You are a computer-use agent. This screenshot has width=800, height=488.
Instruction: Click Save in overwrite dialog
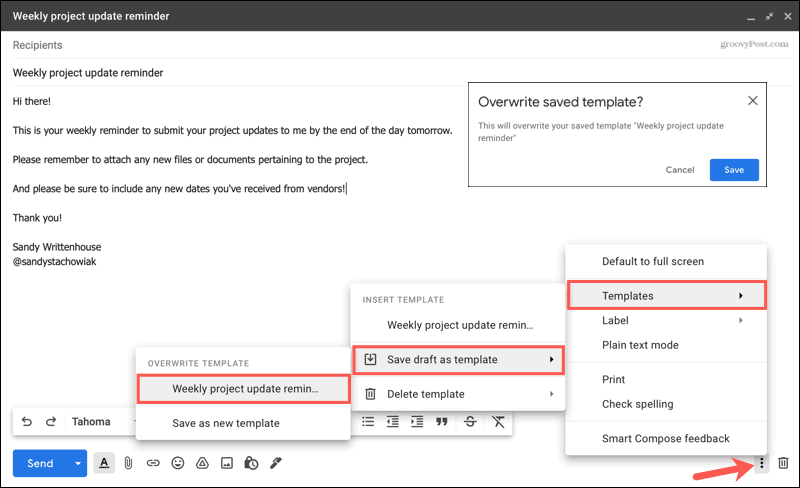734,170
